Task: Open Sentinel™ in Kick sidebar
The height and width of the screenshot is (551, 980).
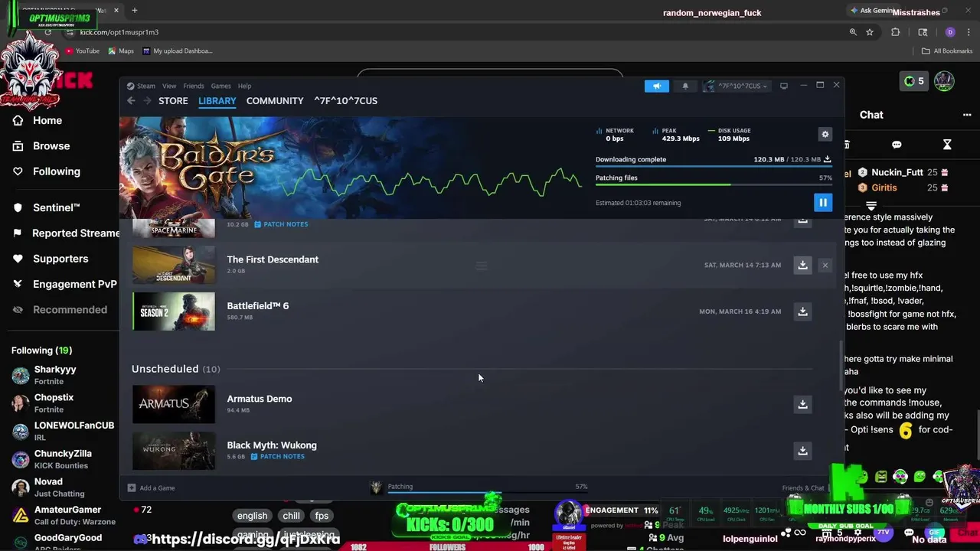Action: tap(57, 207)
